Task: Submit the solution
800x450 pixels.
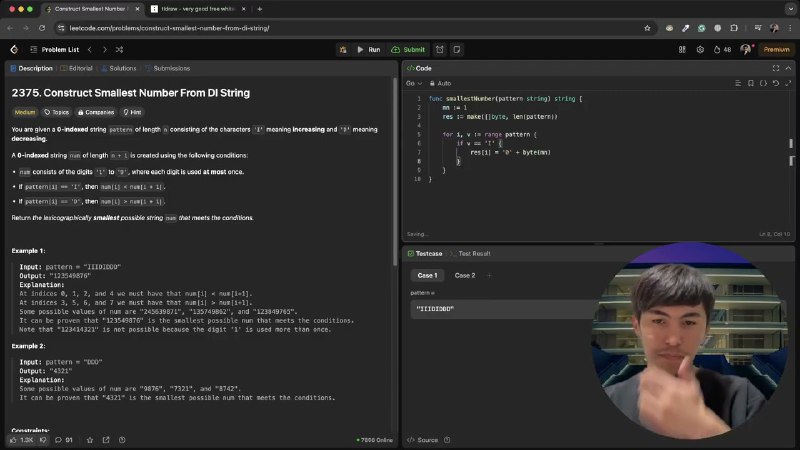Action: [x=408, y=49]
